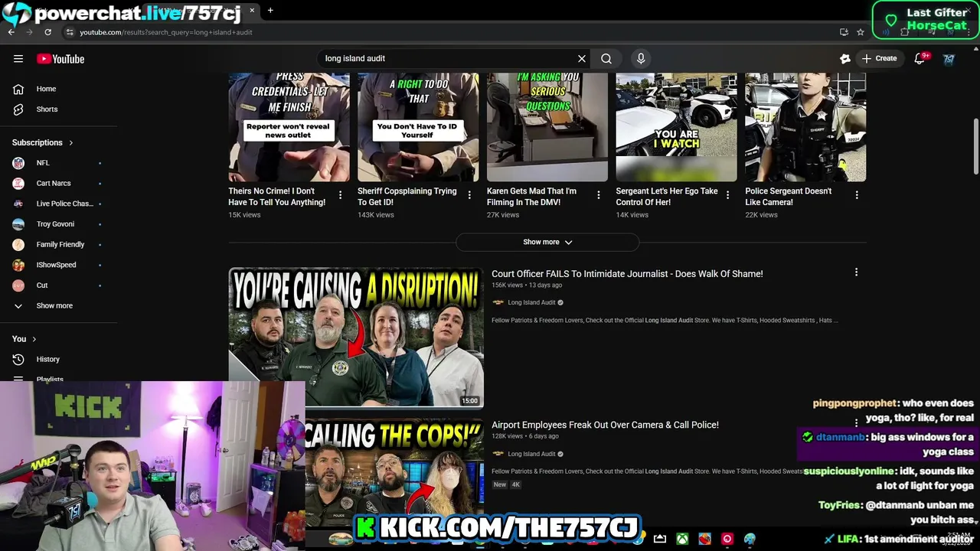Expand Show more below the Shorts row
980x551 pixels.
(547, 242)
